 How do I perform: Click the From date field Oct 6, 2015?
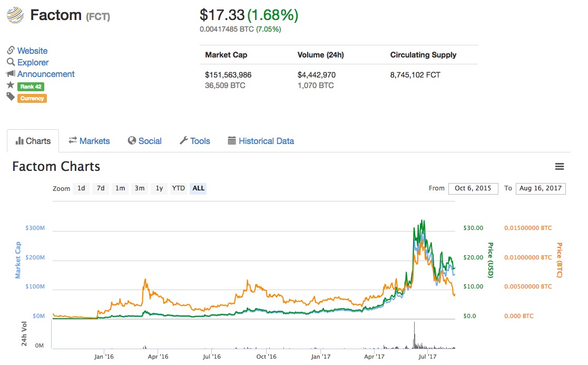[473, 188]
